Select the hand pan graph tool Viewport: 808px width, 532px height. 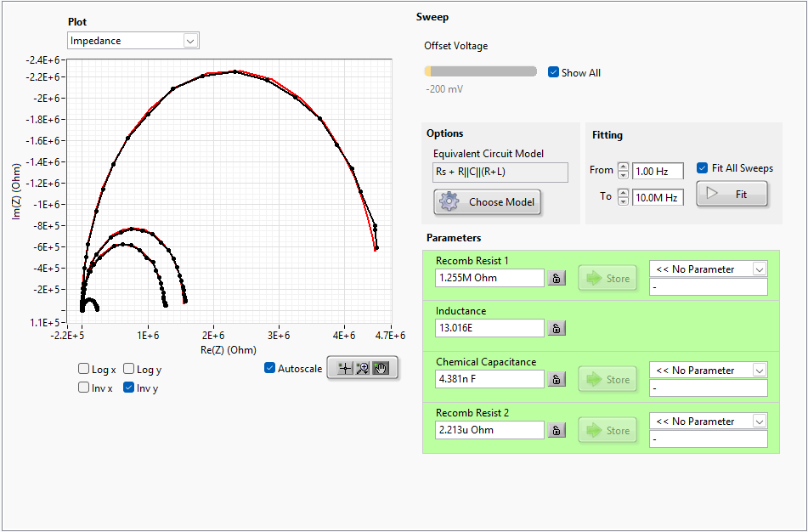[x=381, y=368]
